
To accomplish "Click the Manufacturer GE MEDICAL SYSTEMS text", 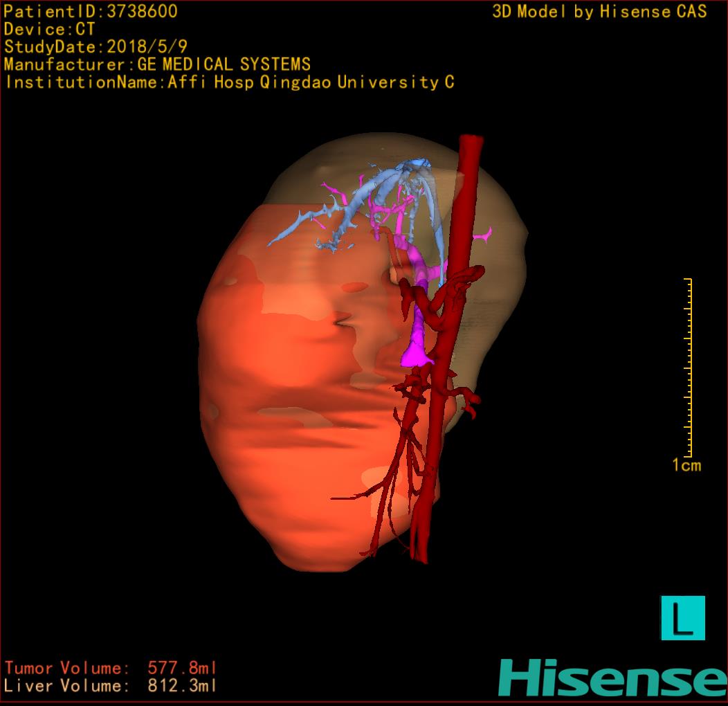I will coord(157,65).
